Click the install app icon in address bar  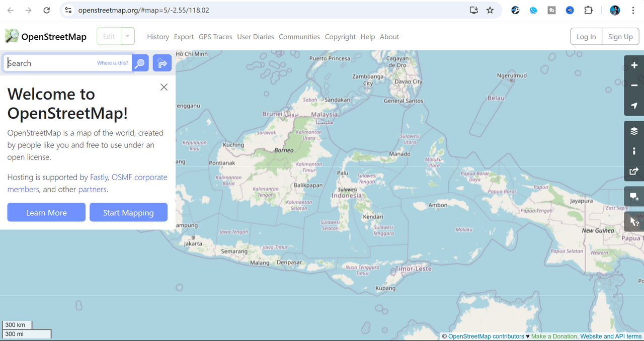pyautogui.click(x=473, y=10)
